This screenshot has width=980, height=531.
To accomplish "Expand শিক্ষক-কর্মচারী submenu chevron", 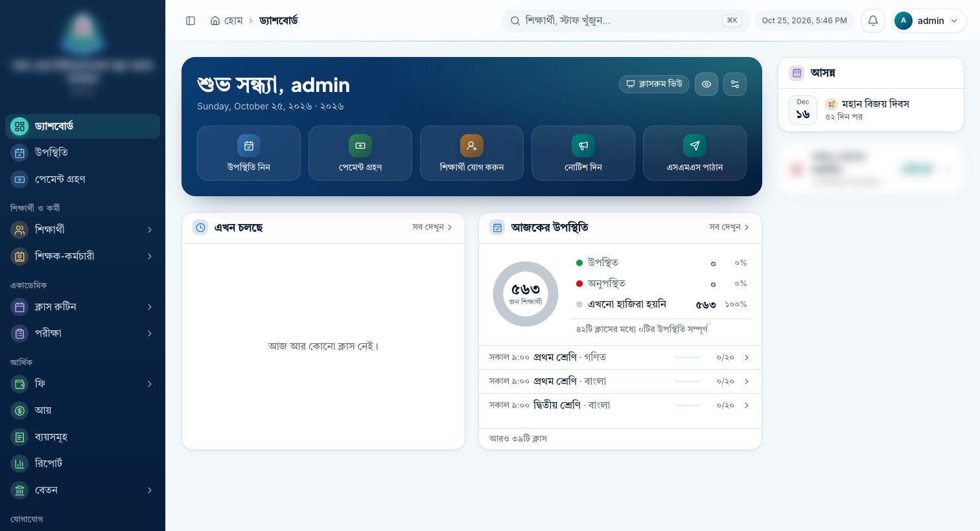I will [150, 256].
